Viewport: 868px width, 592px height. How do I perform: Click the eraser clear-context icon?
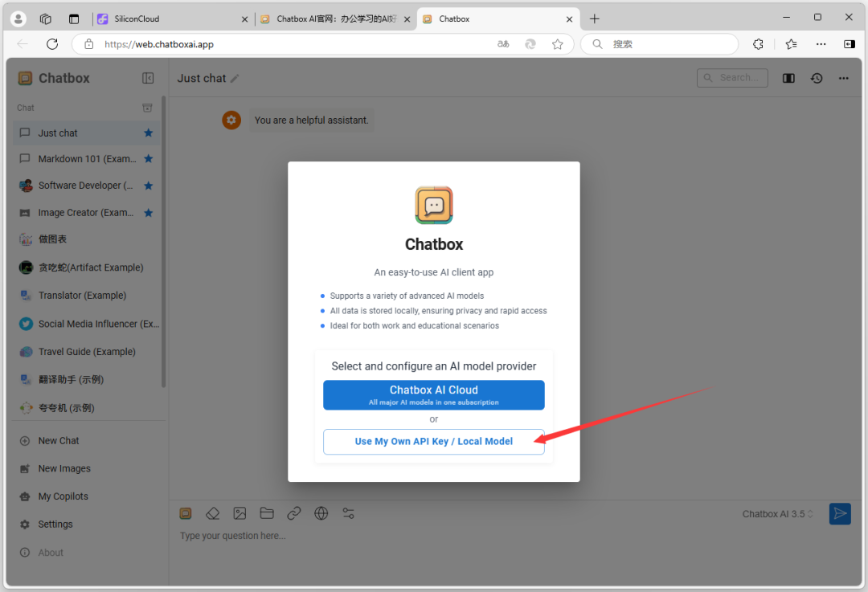coord(212,513)
